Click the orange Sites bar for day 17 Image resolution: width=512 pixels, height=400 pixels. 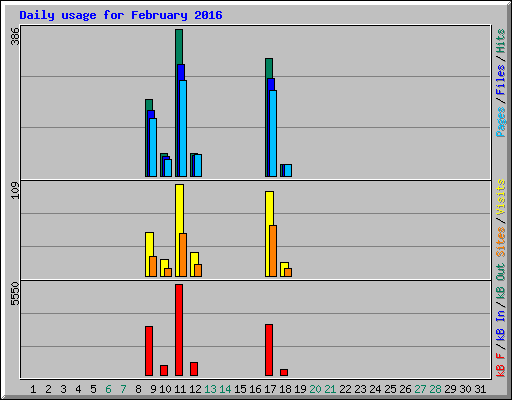273,251
